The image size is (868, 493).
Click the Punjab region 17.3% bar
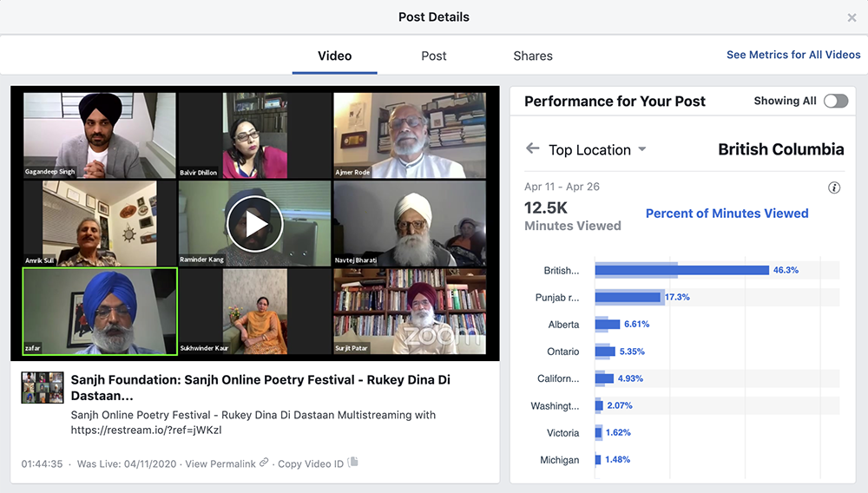(x=628, y=297)
